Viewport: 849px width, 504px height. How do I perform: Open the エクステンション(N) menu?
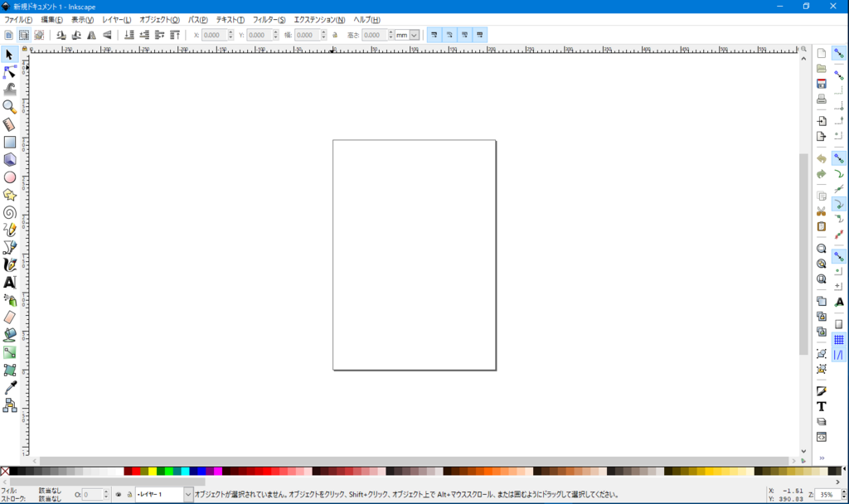tap(319, 20)
